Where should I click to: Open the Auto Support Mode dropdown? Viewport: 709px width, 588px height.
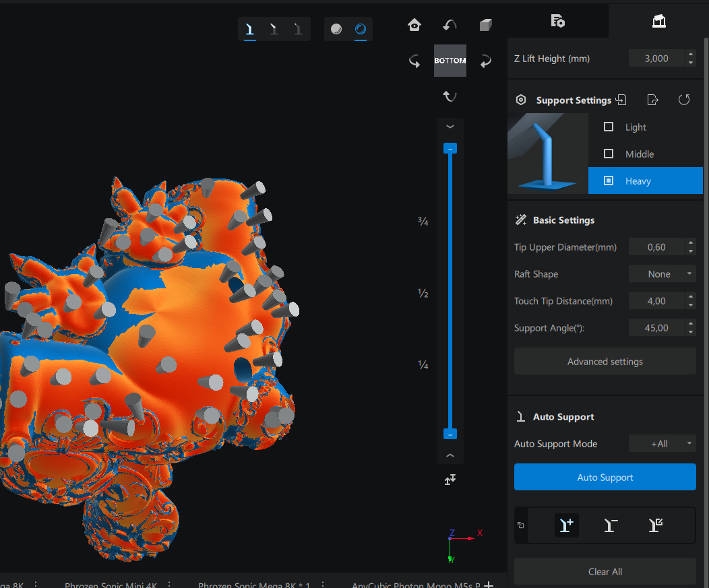[662, 444]
